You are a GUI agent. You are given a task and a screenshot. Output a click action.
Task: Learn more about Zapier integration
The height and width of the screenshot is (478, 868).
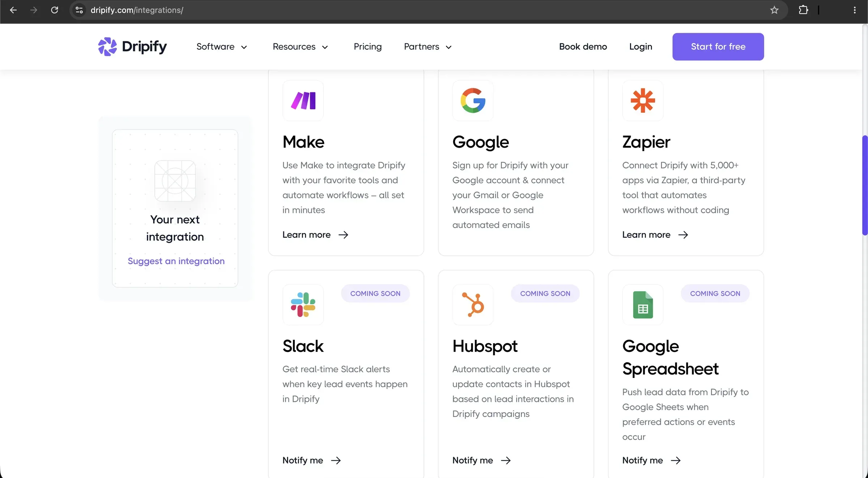tap(655, 235)
